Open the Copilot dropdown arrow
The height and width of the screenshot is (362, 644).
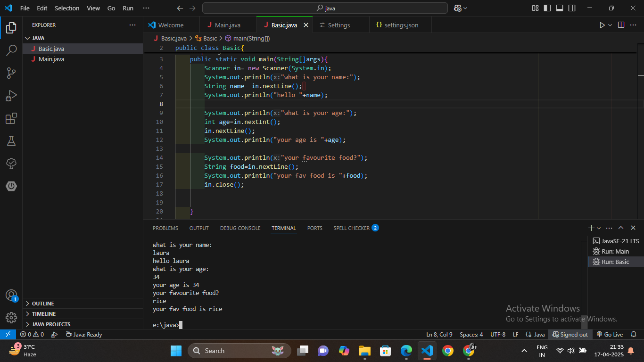click(465, 8)
